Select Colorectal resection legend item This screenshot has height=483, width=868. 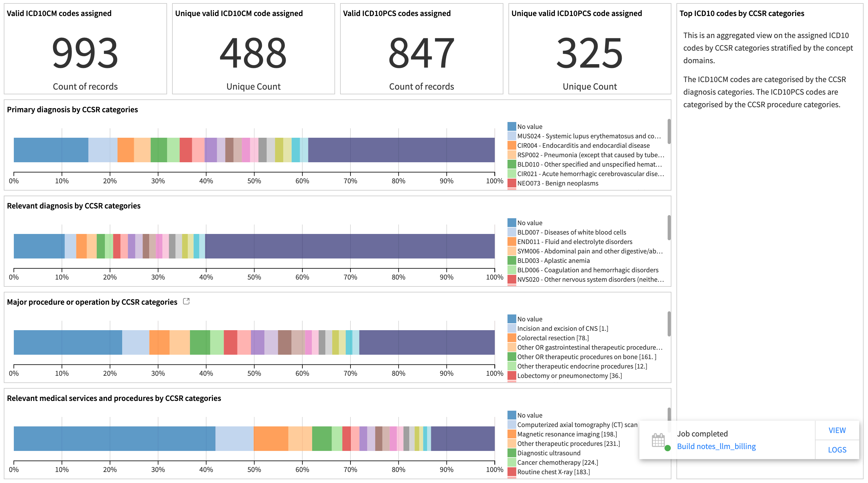click(553, 338)
